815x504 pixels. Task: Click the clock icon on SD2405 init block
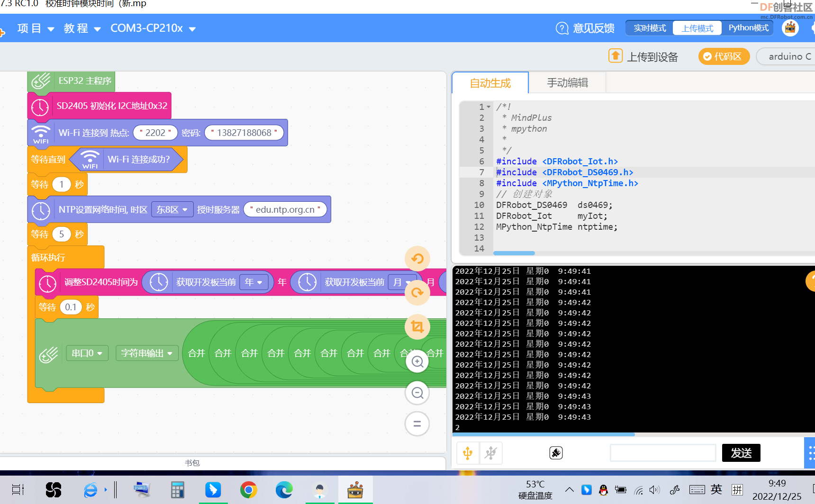(x=40, y=107)
